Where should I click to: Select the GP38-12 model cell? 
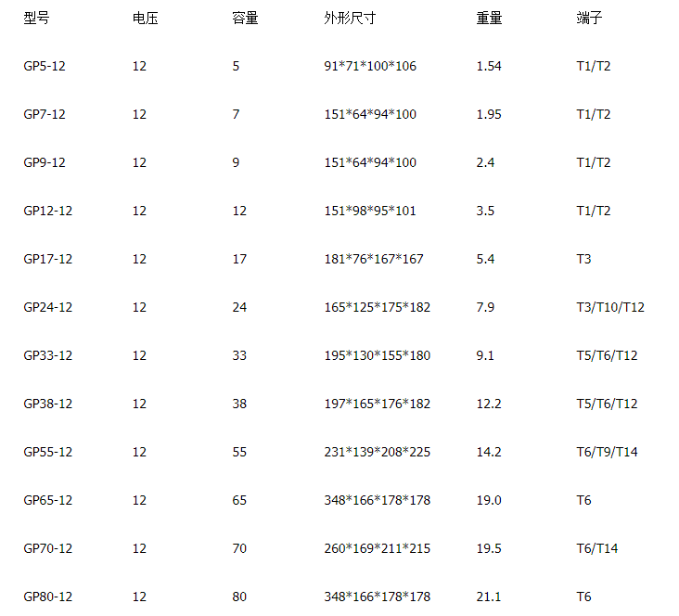(47, 404)
